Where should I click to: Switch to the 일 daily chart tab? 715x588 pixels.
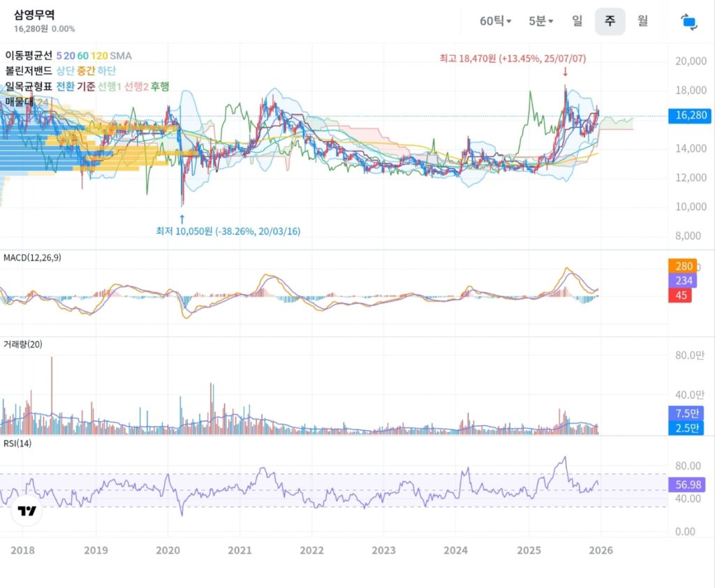click(x=577, y=21)
